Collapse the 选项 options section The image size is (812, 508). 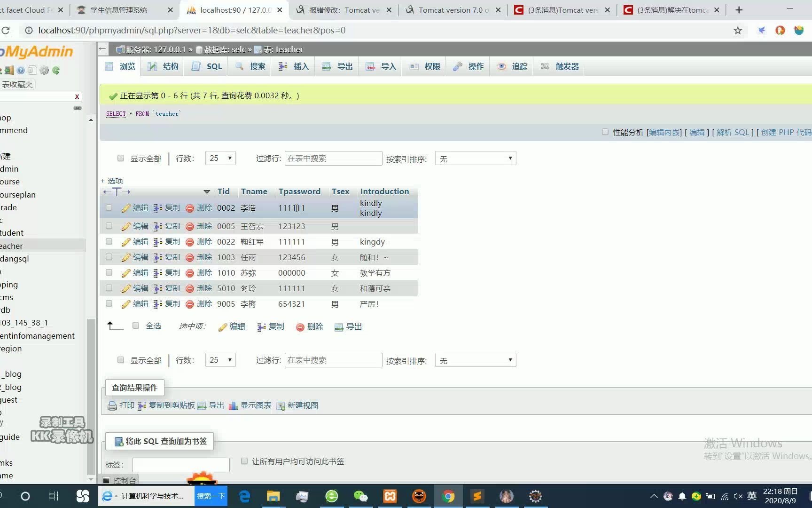(x=112, y=180)
